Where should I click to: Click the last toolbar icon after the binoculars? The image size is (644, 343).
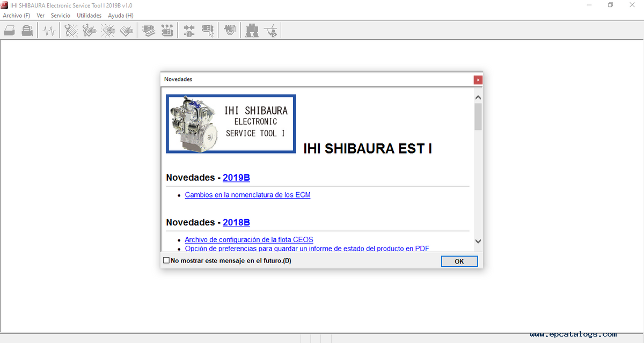(270, 31)
